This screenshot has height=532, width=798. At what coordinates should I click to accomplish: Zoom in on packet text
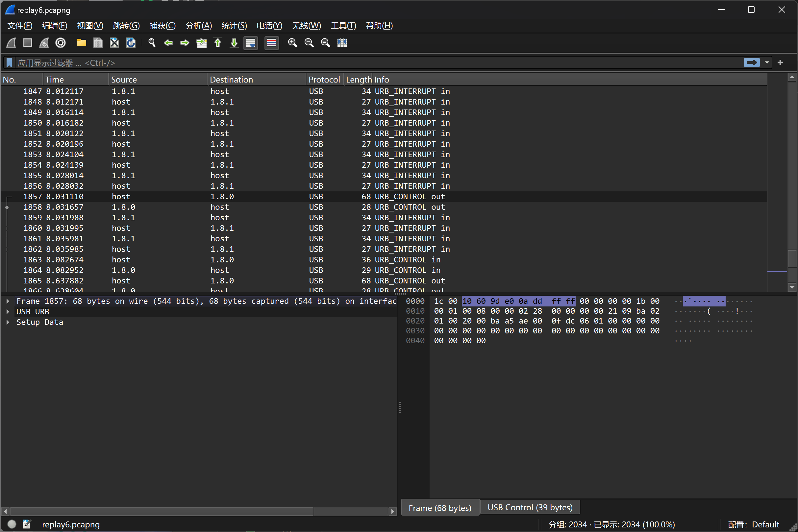(x=292, y=43)
